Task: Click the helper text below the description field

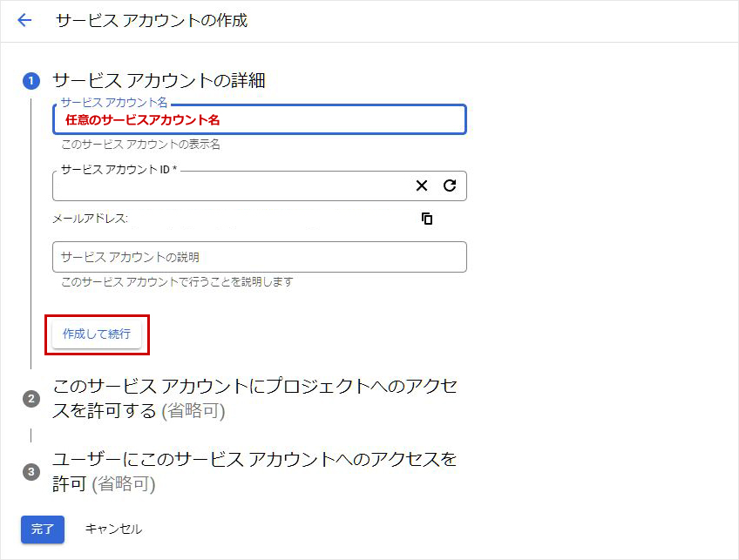Action: point(177,282)
